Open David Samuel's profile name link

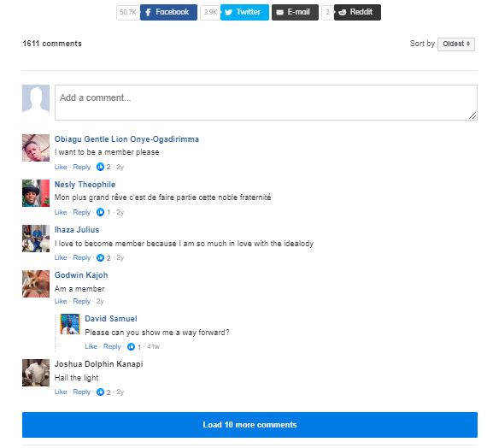(111, 319)
